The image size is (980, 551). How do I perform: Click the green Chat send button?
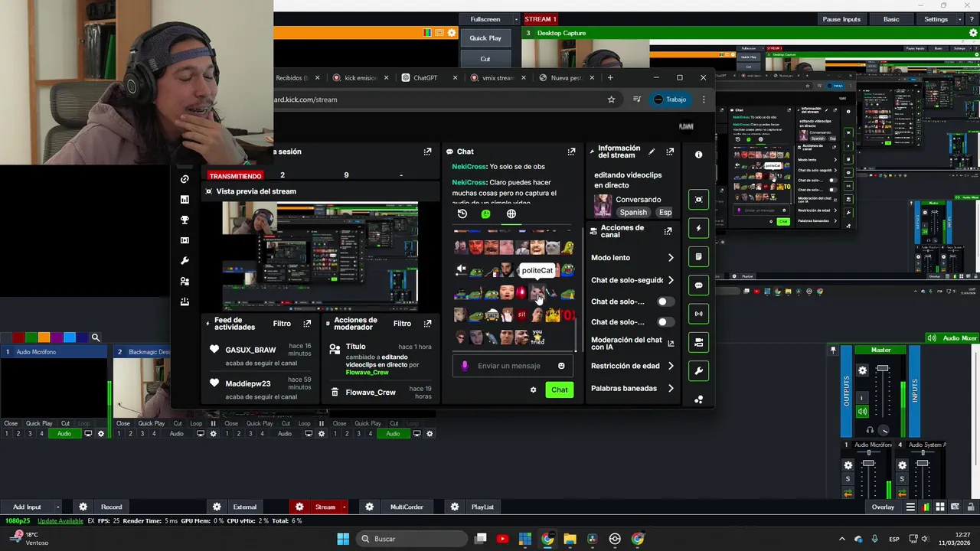coord(560,390)
